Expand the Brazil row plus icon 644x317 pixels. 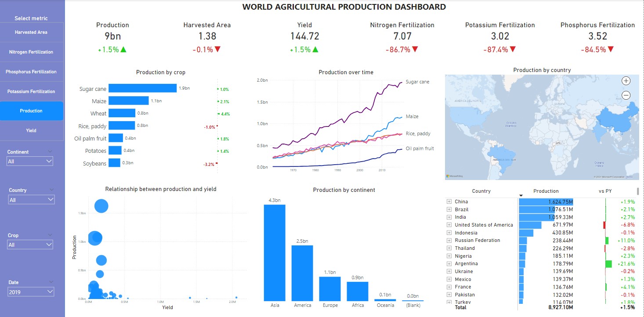(x=449, y=209)
